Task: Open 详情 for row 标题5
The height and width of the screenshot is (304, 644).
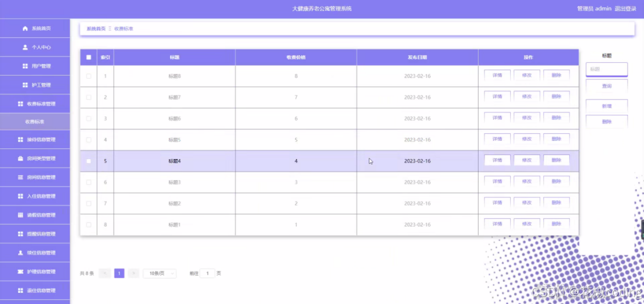Action: click(x=497, y=139)
